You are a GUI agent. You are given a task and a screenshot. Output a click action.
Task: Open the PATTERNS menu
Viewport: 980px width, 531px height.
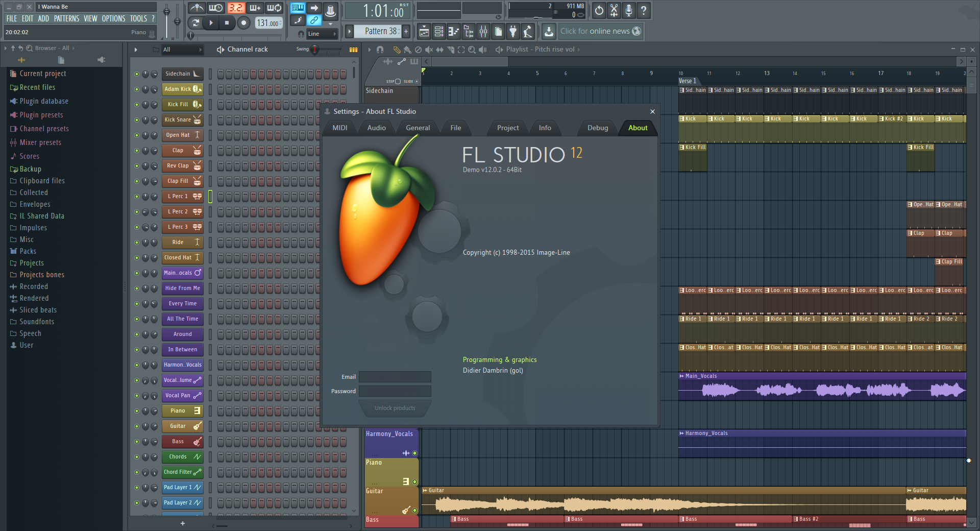coord(66,18)
